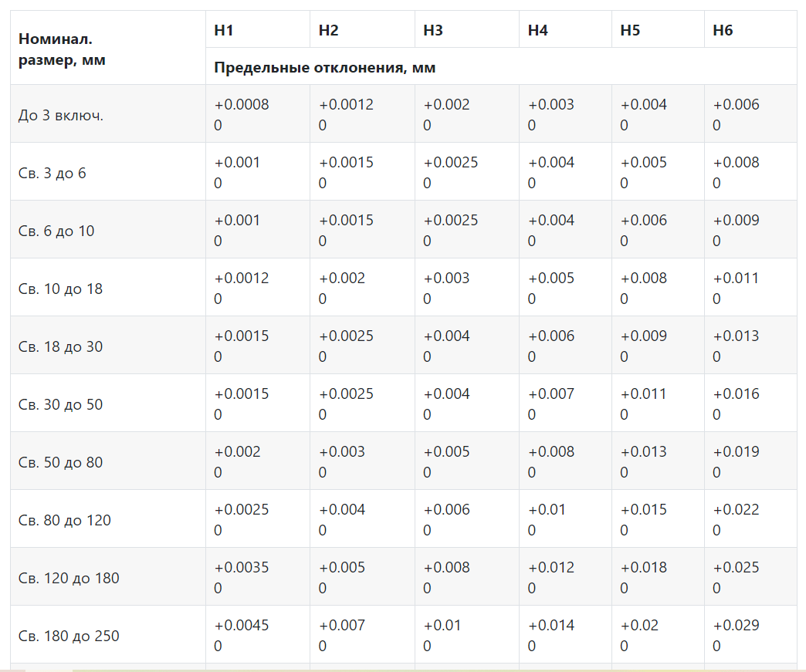Click the +0.029 value under H6
This screenshot has height=672, width=806.
pos(736,626)
